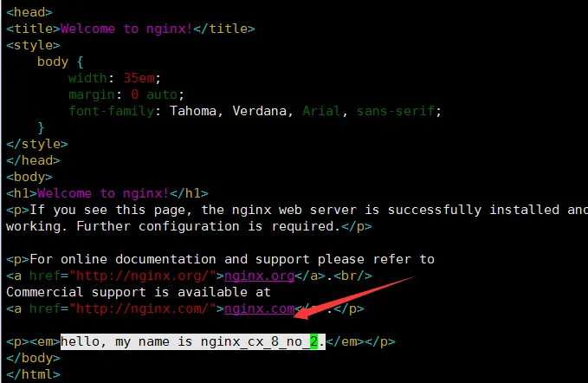Click the "working. Further configuration is required." line

pyautogui.click(x=189, y=226)
